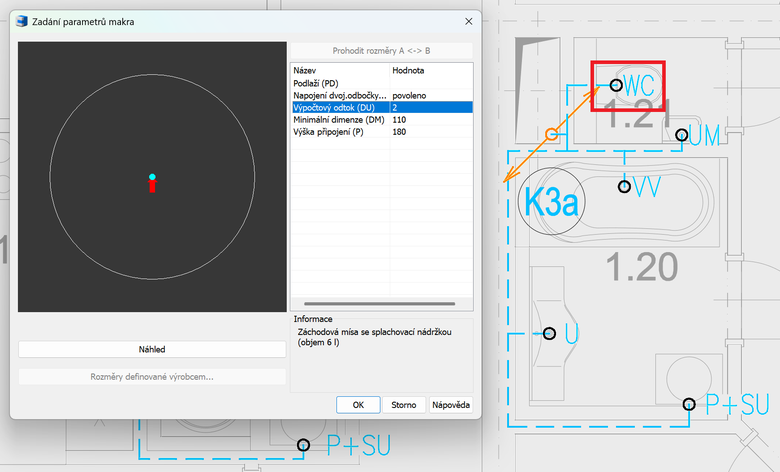Image resolution: width=780 pixels, height=472 pixels.
Task: Click the U connection point in drawing
Action: pyautogui.click(x=549, y=333)
